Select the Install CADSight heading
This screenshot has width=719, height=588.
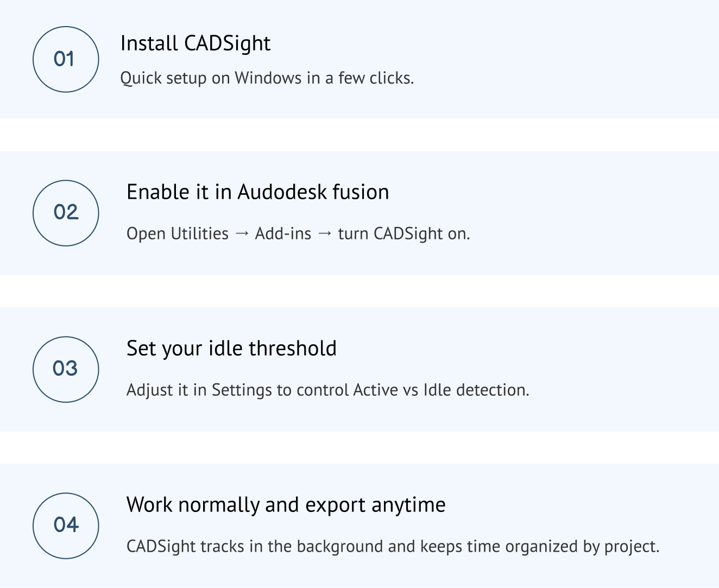[195, 43]
